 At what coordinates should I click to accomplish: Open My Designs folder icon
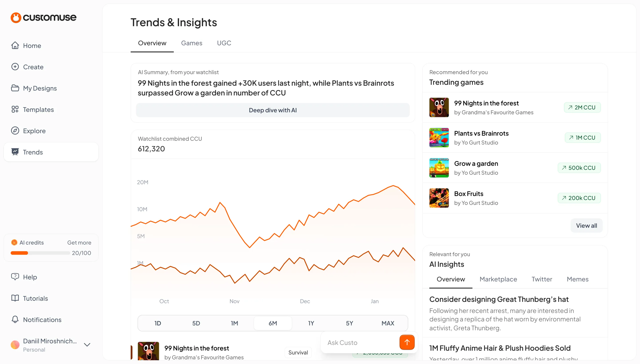pos(15,88)
